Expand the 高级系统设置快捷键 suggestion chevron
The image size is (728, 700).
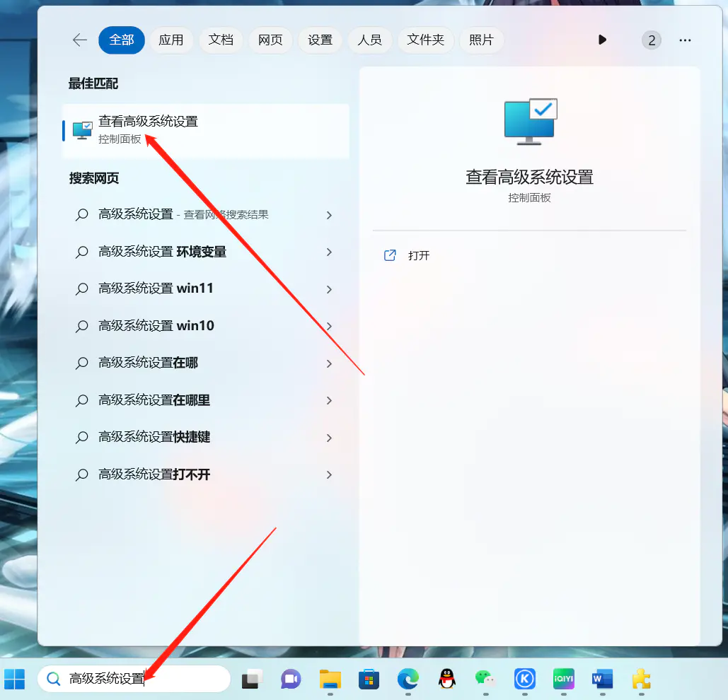(x=329, y=438)
